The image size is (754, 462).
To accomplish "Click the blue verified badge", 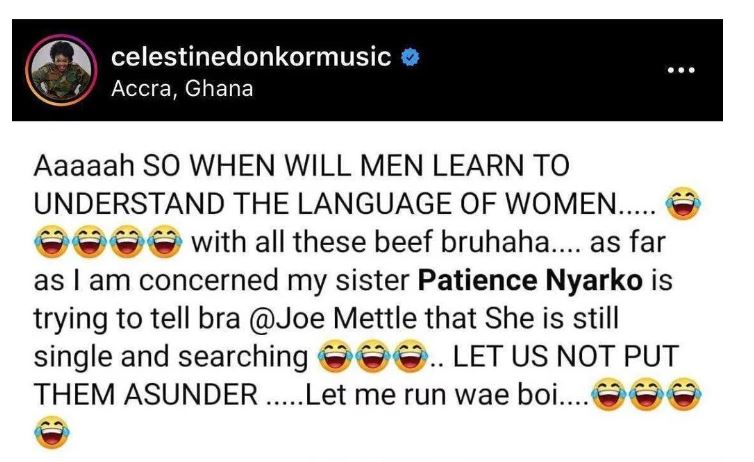I will pos(408,57).
